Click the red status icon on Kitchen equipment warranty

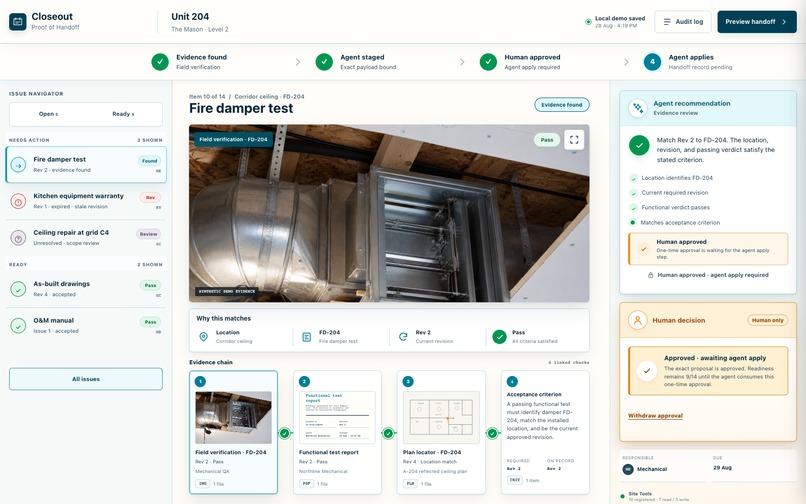(19, 202)
